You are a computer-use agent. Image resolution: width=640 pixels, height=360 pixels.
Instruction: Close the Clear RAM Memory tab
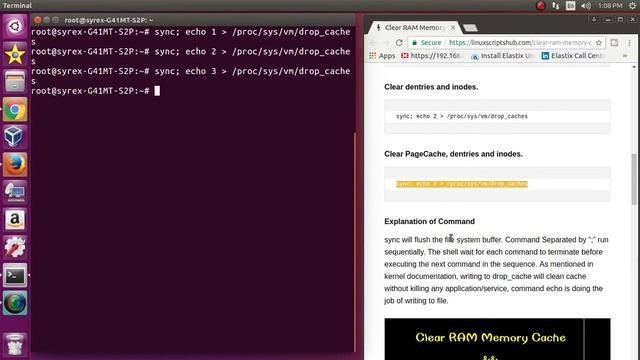coord(453,28)
